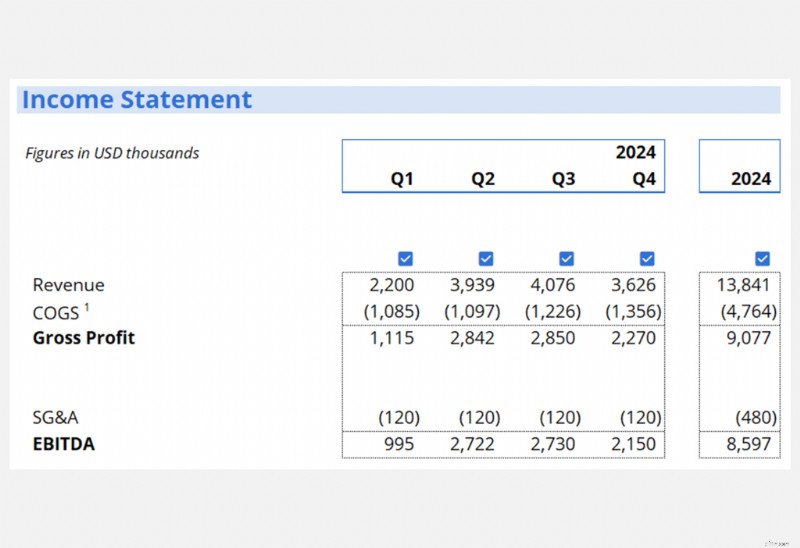Uncheck the Q3 column checkbox
Viewport: 800px width, 548px height.
pyautogui.click(x=566, y=259)
